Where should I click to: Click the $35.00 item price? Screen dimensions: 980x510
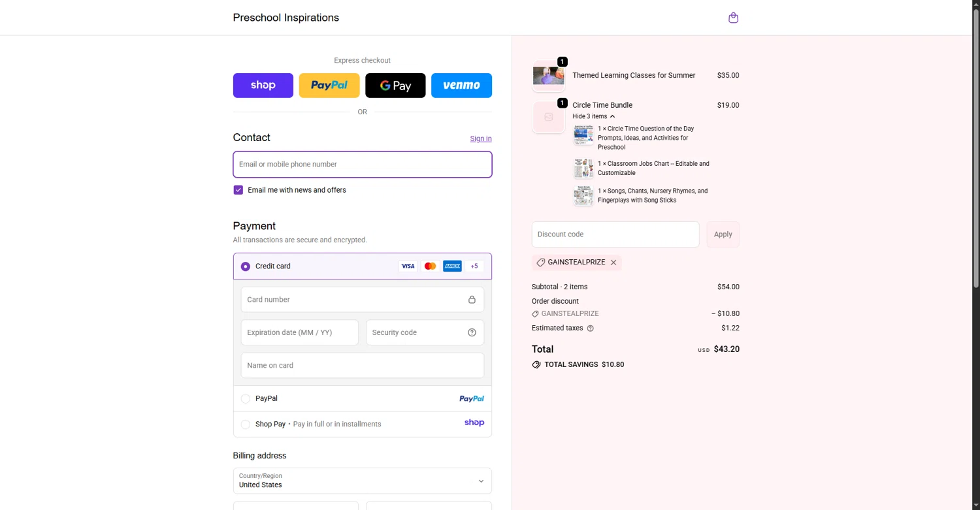[728, 75]
